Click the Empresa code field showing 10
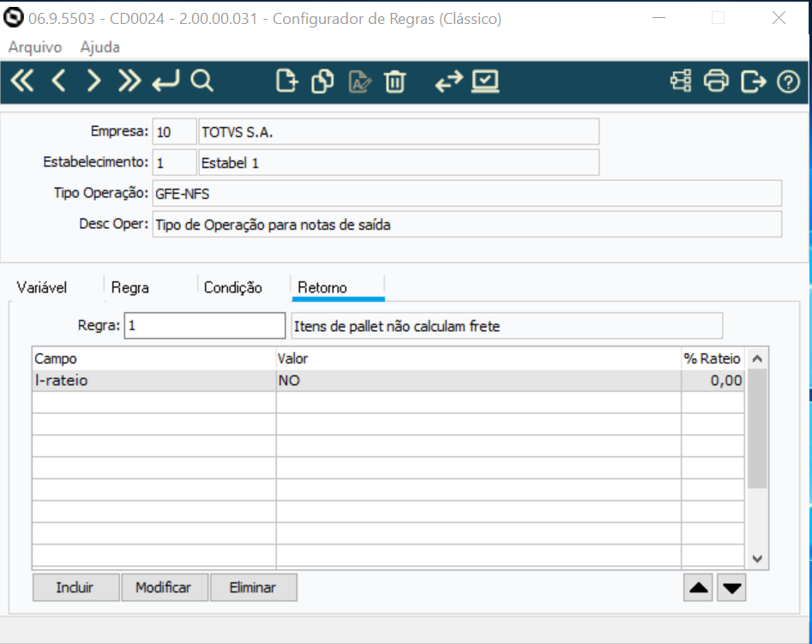This screenshot has width=812, height=644. [x=175, y=132]
